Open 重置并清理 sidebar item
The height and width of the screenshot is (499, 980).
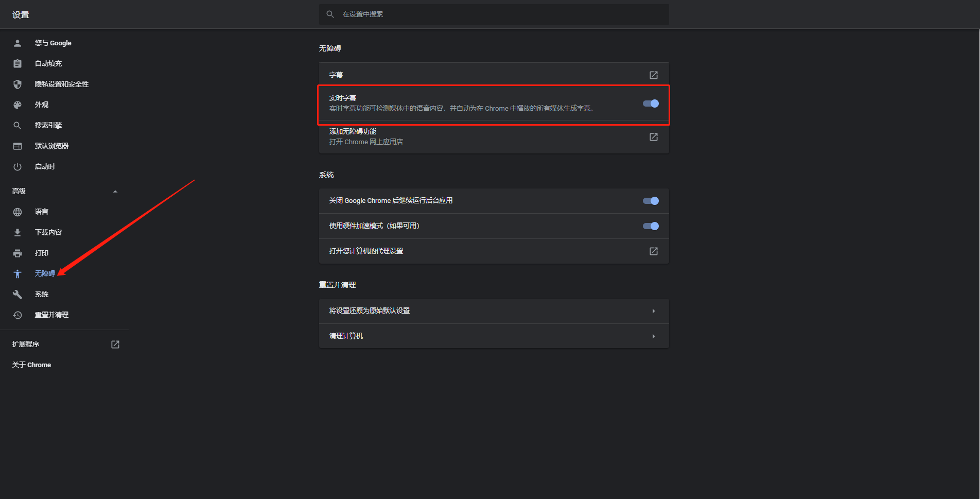click(x=51, y=315)
